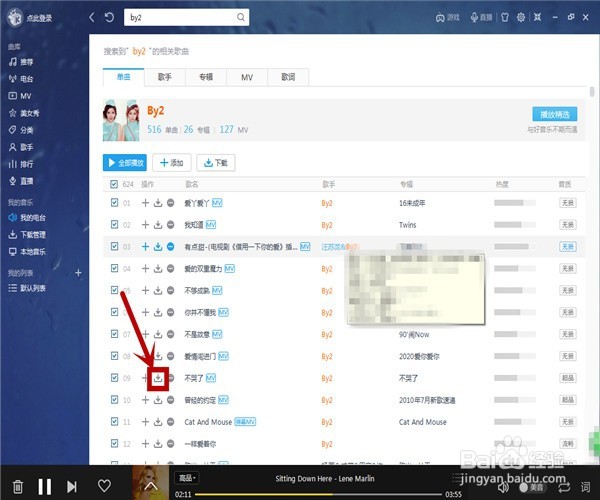Screen dimensions: 600x500
Task: Open 我的电台 in the sidebar
Action: tap(27, 218)
